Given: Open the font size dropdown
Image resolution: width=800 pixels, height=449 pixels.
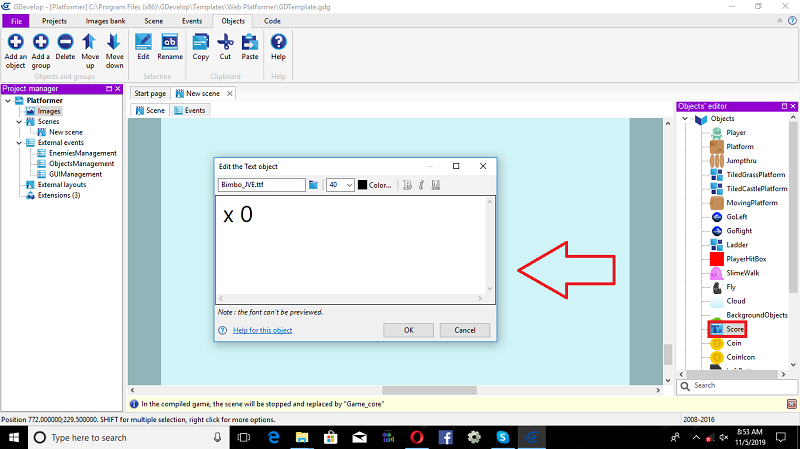Looking at the screenshot, I should (349, 185).
